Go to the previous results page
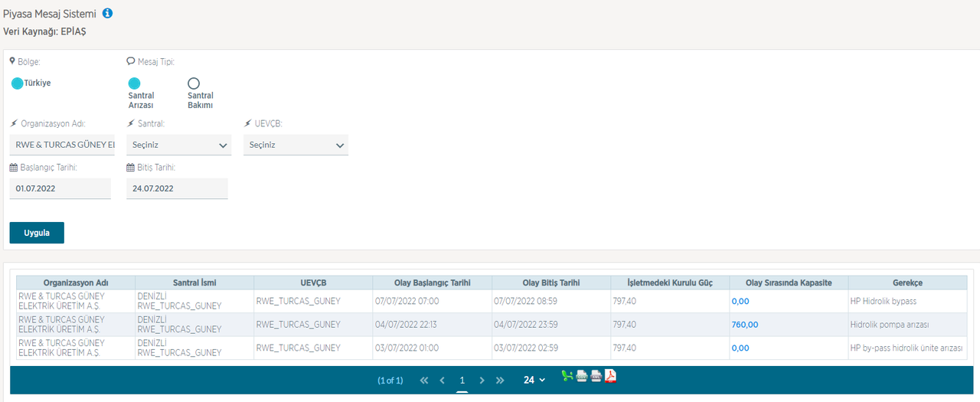 pyautogui.click(x=443, y=380)
